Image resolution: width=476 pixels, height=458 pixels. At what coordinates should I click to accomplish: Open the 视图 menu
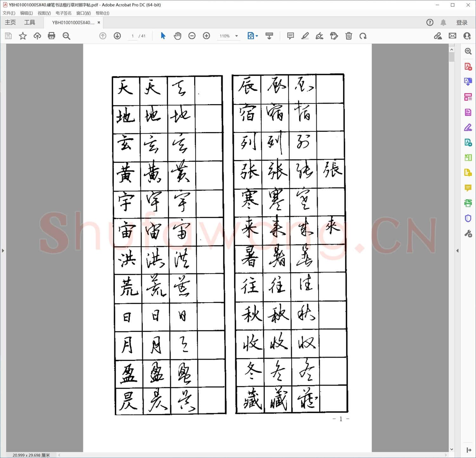pyautogui.click(x=44, y=13)
